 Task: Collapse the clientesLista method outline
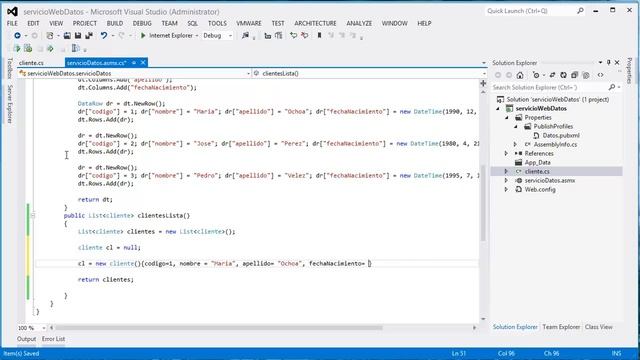(x=33, y=216)
